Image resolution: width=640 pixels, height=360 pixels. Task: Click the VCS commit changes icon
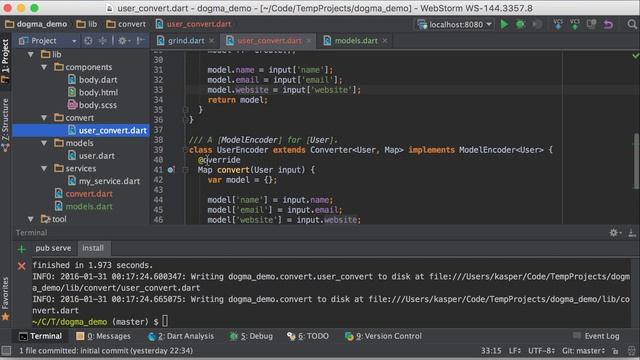pyautogui.click(x=575, y=24)
